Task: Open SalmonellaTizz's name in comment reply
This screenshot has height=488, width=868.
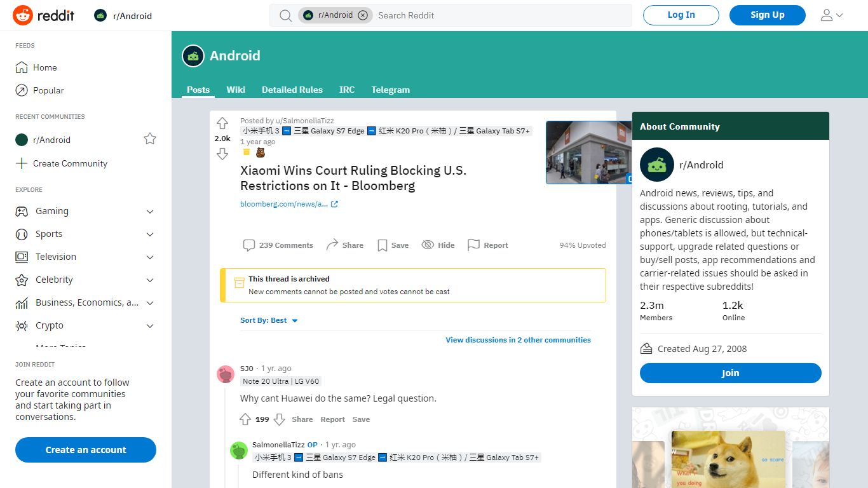Action: [x=278, y=445]
